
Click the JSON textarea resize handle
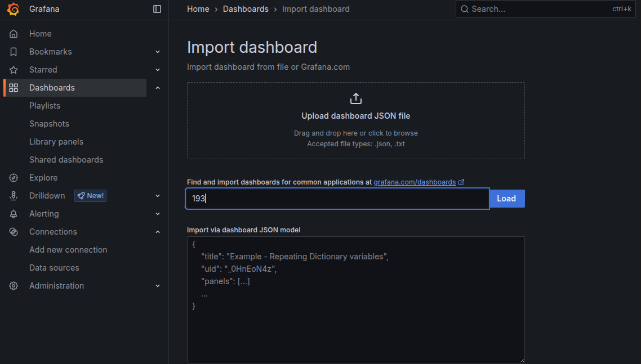(522, 360)
